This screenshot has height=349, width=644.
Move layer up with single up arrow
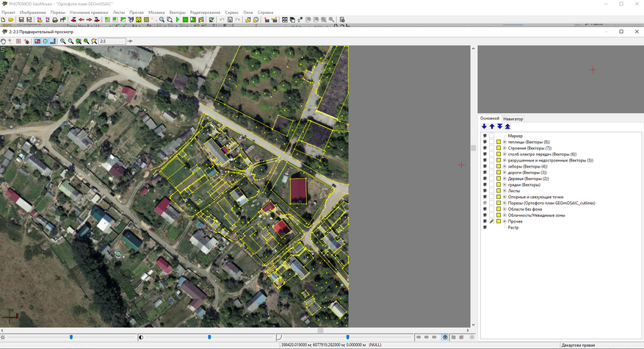click(x=492, y=126)
